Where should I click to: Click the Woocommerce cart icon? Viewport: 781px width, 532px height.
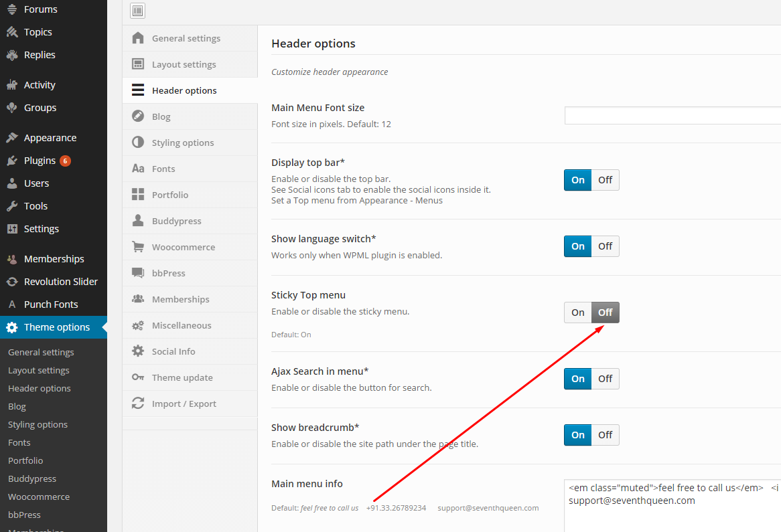(138, 247)
